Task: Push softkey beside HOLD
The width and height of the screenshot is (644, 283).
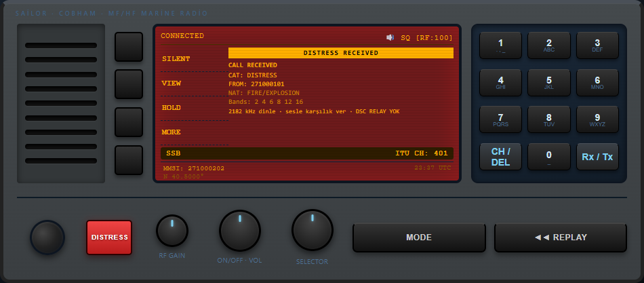Action: (x=129, y=122)
